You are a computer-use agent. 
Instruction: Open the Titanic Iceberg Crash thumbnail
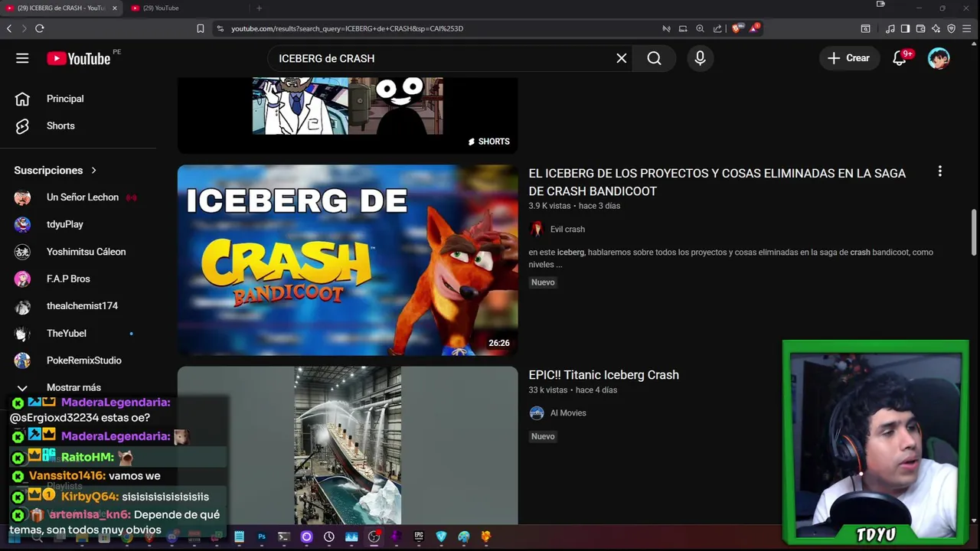348,445
